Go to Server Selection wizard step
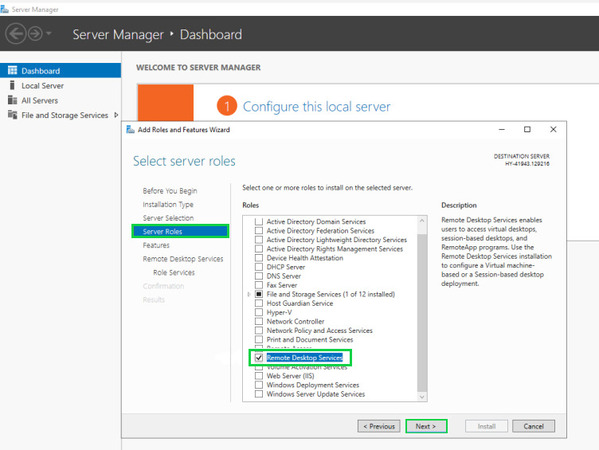 168,218
